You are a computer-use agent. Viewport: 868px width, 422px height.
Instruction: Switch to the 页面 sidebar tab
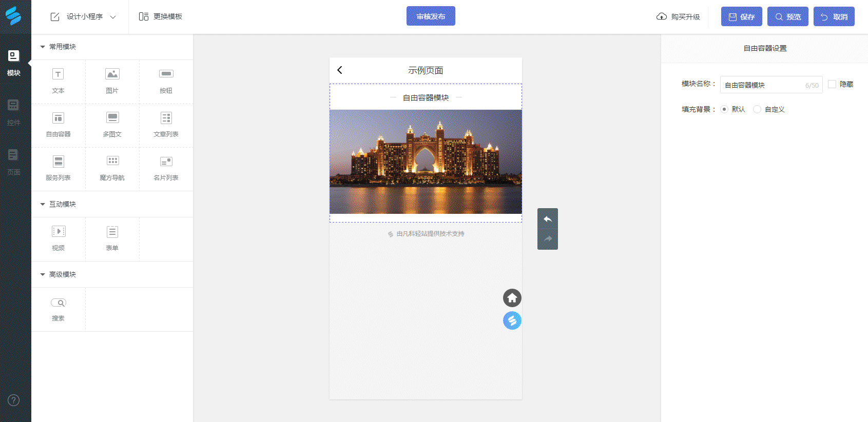point(14,162)
